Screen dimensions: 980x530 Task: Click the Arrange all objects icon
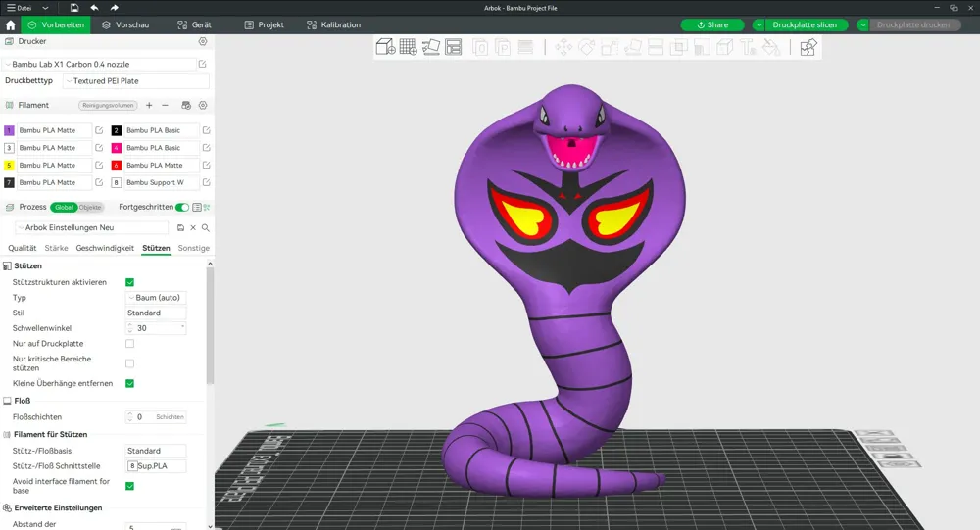tap(453, 47)
